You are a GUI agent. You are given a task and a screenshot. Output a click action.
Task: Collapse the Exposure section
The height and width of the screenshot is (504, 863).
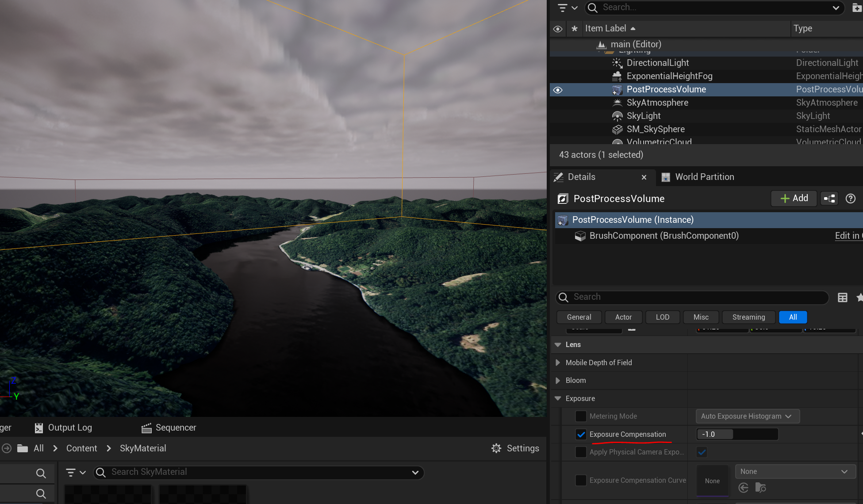(x=558, y=398)
